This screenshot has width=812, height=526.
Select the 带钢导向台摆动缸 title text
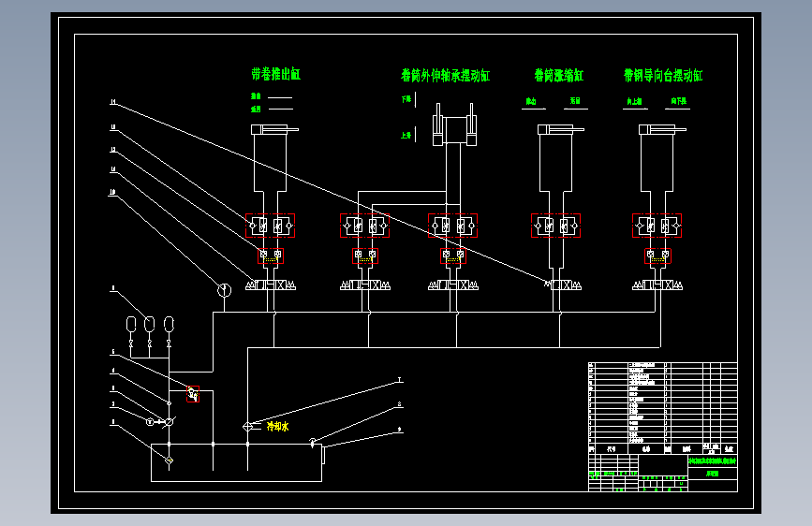pos(663,76)
